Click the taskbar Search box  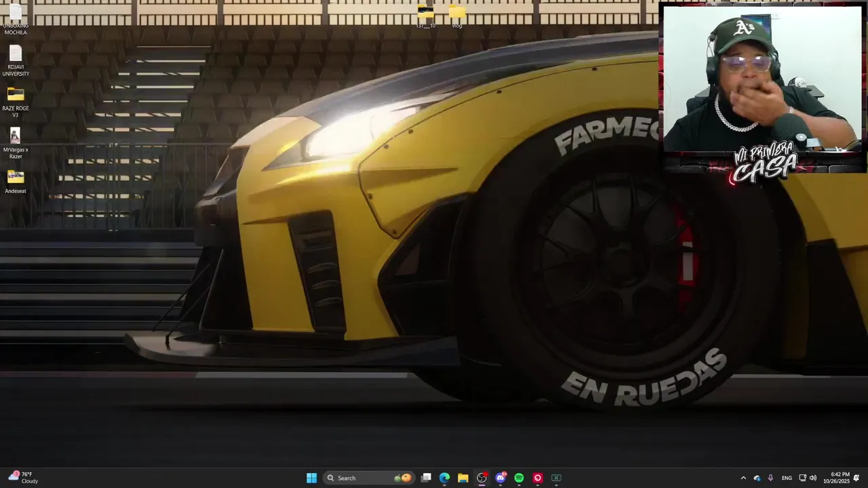pos(368,478)
